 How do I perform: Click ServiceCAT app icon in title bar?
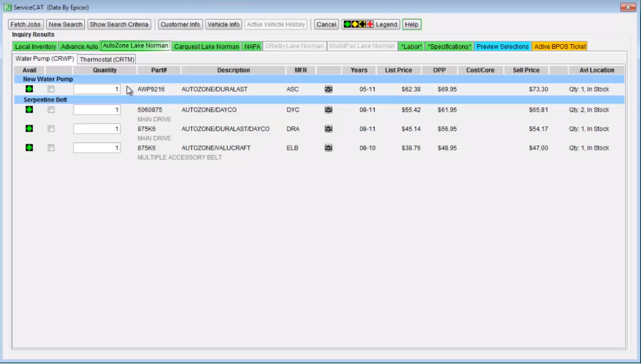coord(7,7)
